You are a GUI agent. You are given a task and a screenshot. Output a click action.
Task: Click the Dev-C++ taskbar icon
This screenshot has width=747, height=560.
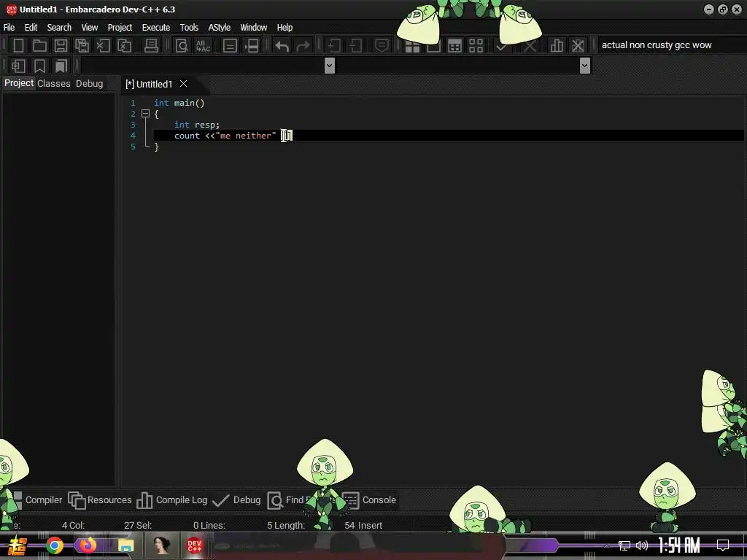(x=194, y=545)
